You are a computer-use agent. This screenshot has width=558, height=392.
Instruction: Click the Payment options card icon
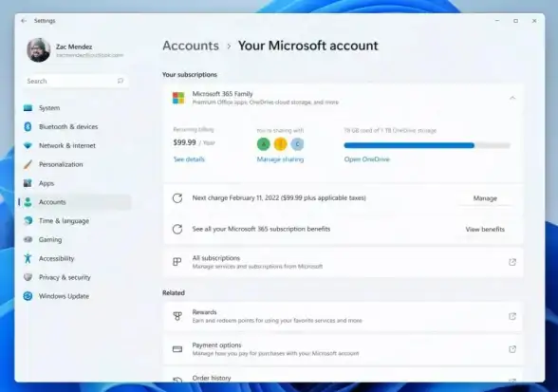coord(177,349)
